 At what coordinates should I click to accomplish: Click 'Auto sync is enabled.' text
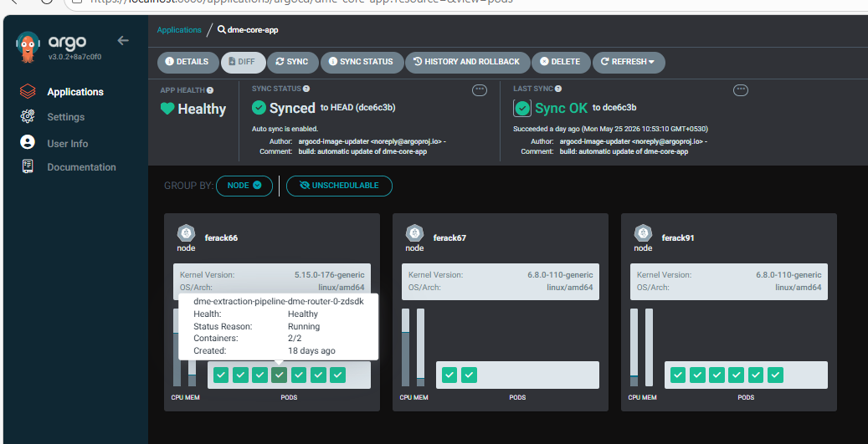[285, 129]
